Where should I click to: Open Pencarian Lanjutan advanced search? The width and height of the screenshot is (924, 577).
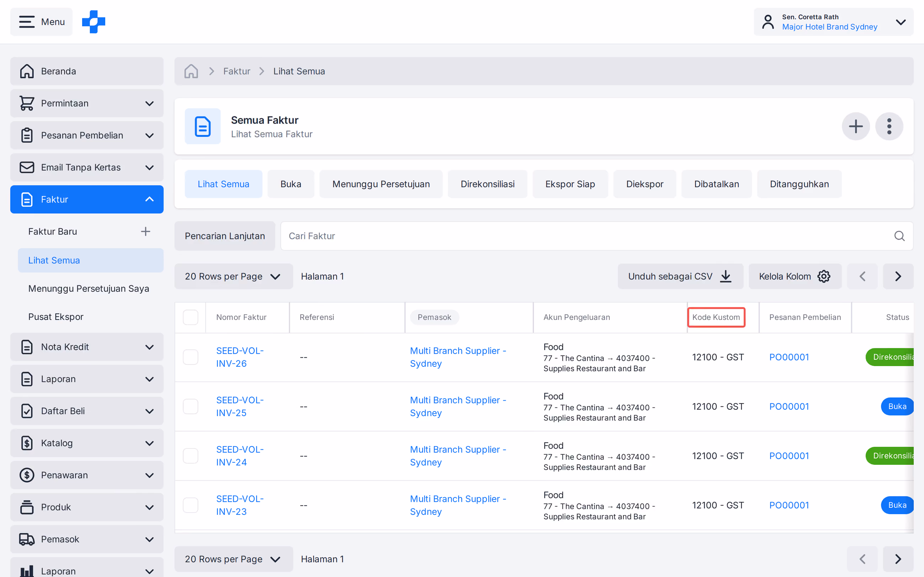[225, 236]
